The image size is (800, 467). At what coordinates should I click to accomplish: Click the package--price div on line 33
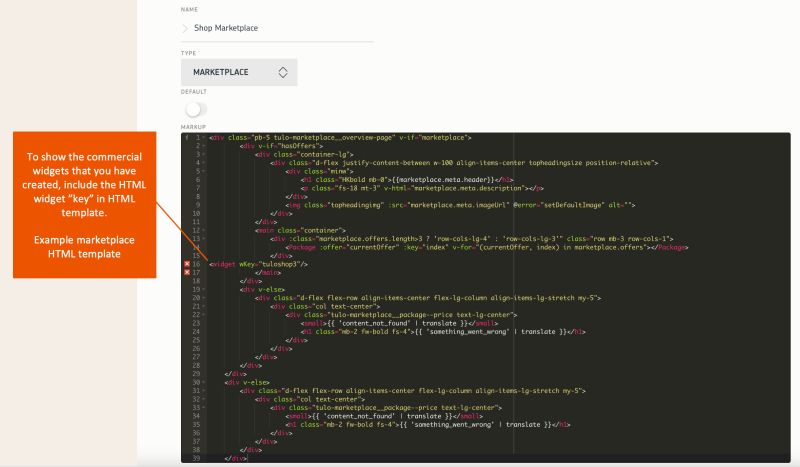386,408
